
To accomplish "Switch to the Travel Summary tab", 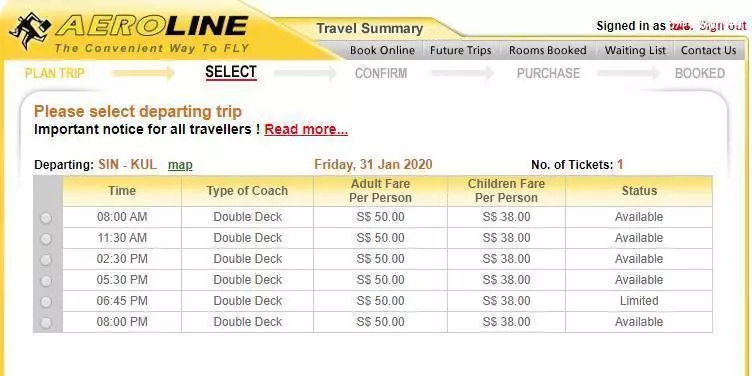I will tap(369, 29).
